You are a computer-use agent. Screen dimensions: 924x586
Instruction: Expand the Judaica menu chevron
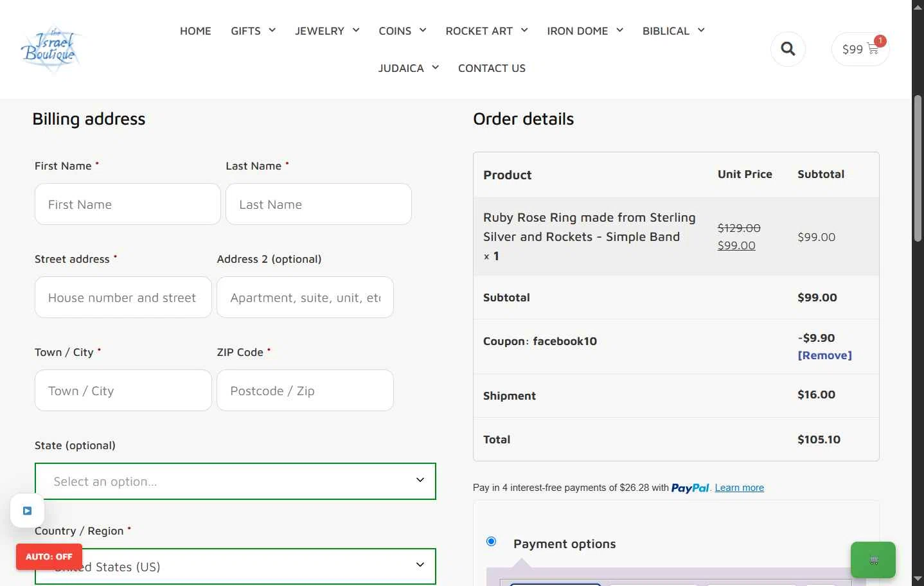pyautogui.click(x=435, y=67)
